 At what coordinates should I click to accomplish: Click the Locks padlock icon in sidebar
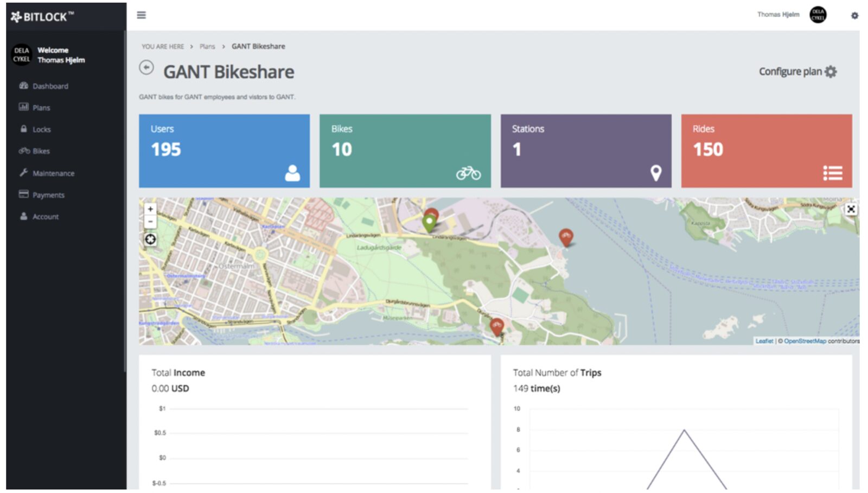(23, 129)
